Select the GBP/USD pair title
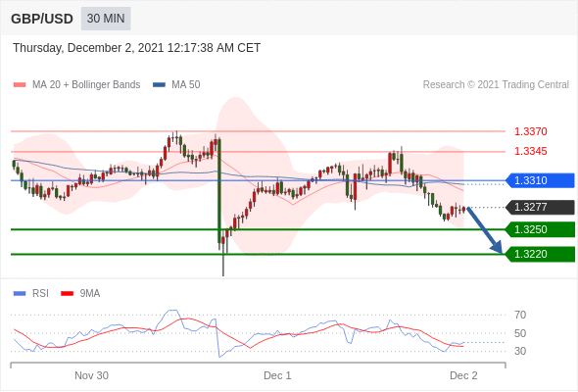578x392 pixels. pyautogui.click(x=42, y=19)
